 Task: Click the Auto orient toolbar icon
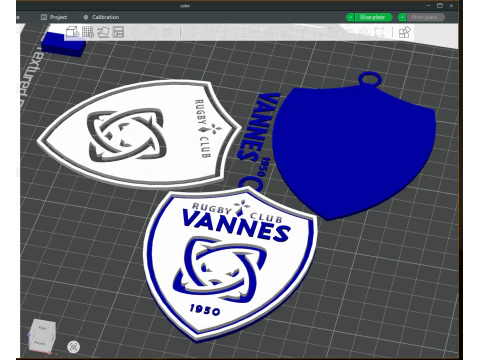[103, 32]
